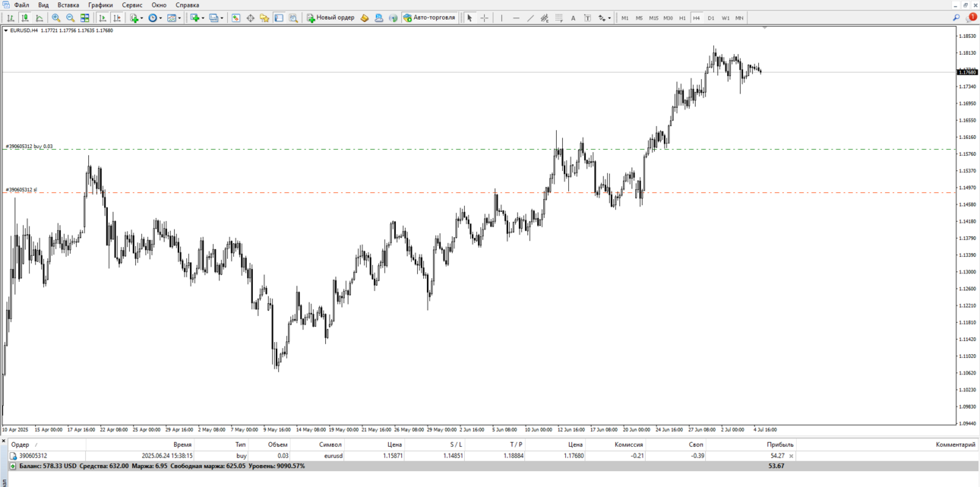Image resolution: width=980 pixels, height=487 pixels.
Task: Choose the Text Label tool
Action: (x=587, y=17)
